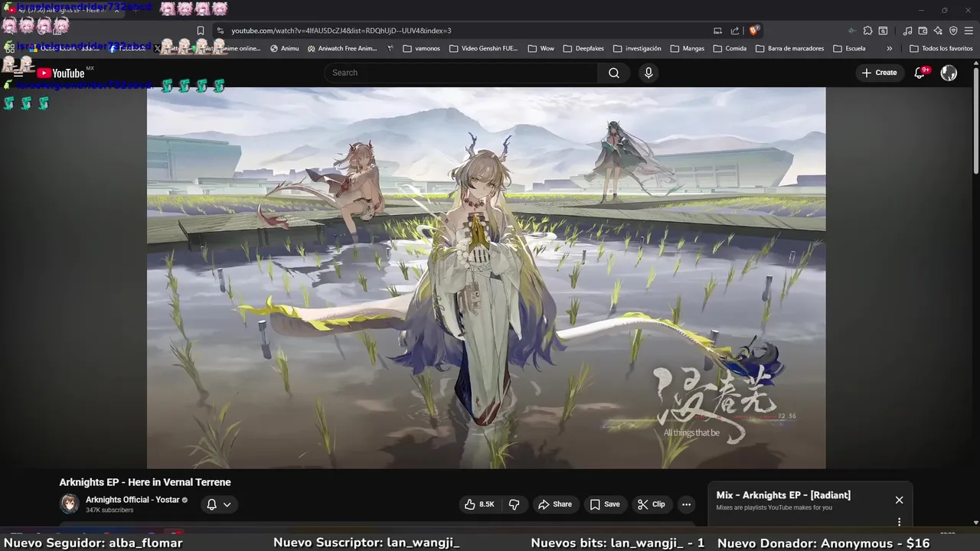Save the video to a playlist
This screenshot has height=551, width=980.
coord(605,504)
